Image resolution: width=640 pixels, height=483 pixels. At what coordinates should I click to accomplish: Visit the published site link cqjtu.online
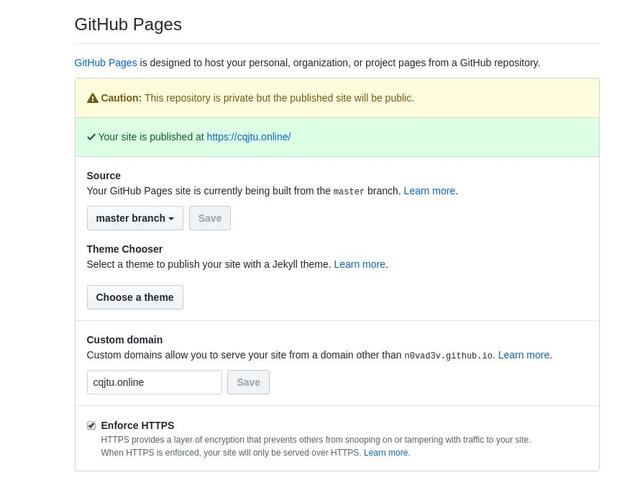pyautogui.click(x=248, y=137)
